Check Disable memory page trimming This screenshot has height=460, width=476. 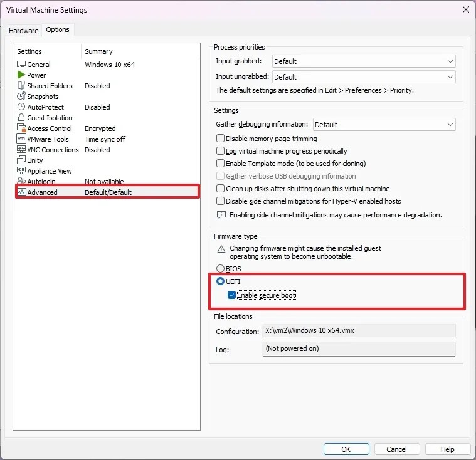point(220,139)
